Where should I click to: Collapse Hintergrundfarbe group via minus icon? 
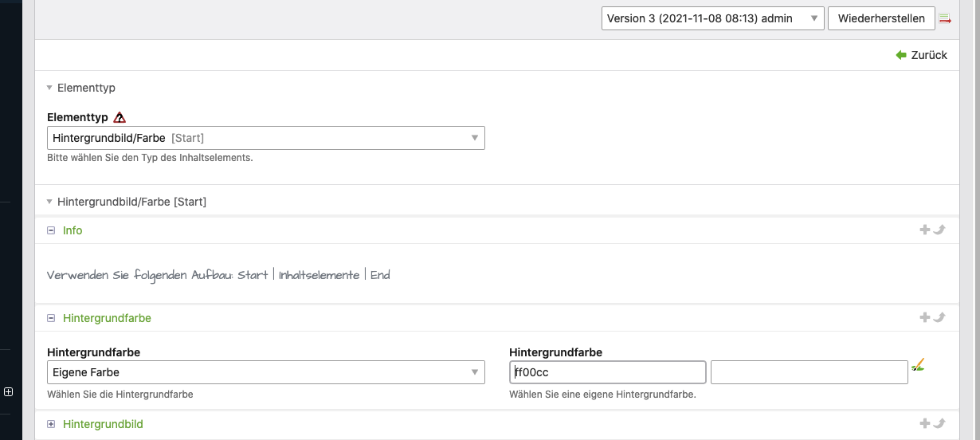click(51, 318)
